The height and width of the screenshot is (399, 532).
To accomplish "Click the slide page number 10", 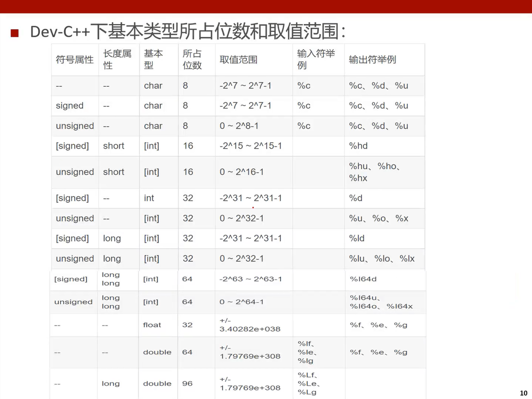I will 523,393.
